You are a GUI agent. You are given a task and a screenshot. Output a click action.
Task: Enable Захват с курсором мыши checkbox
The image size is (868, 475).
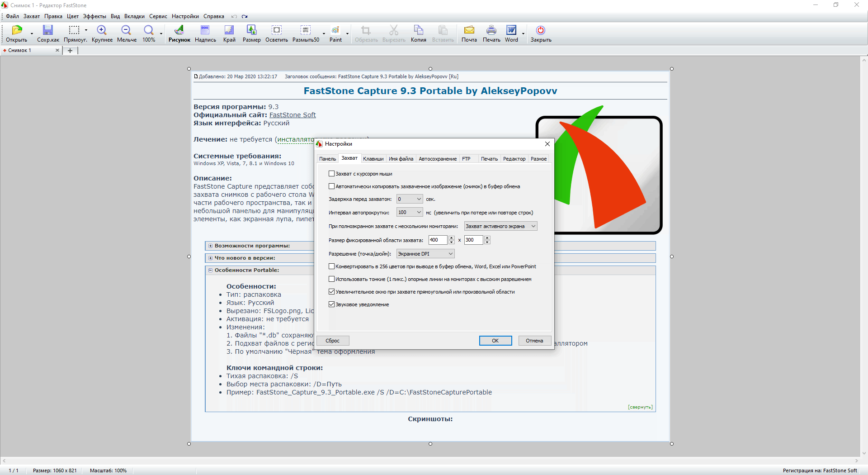(x=331, y=174)
